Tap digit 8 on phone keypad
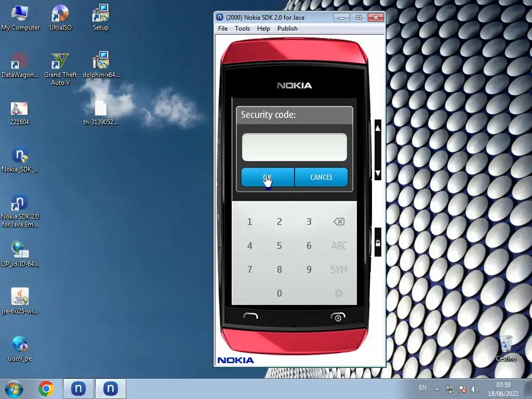 [x=279, y=270]
